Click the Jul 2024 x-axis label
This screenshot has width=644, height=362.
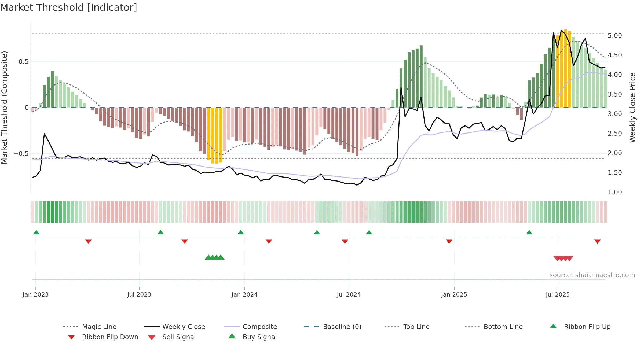click(x=349, y=294)
